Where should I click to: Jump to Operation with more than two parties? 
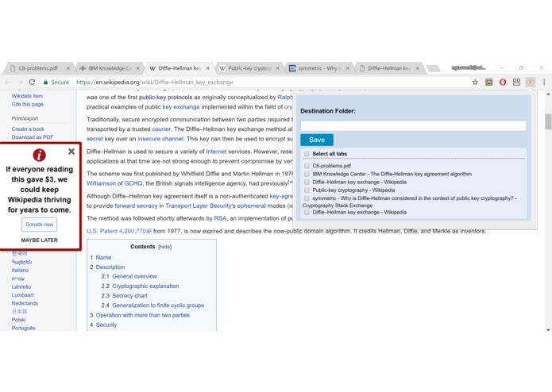point(143,315)
